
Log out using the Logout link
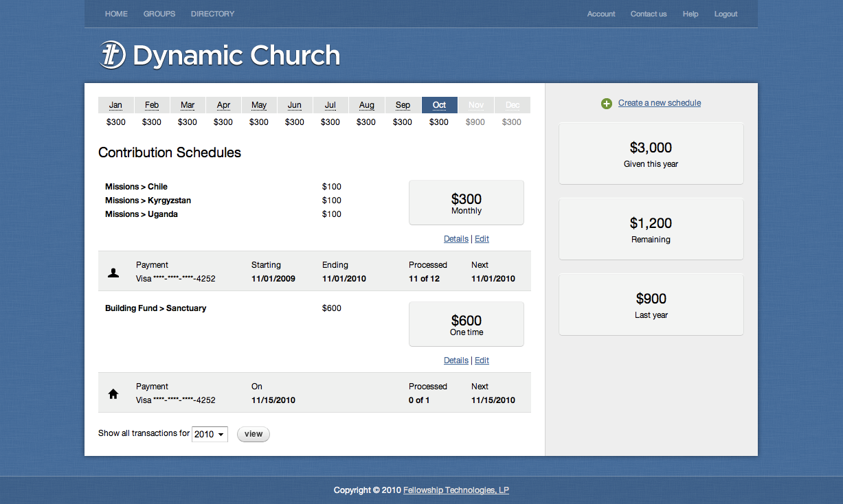(x=726, y=14)
